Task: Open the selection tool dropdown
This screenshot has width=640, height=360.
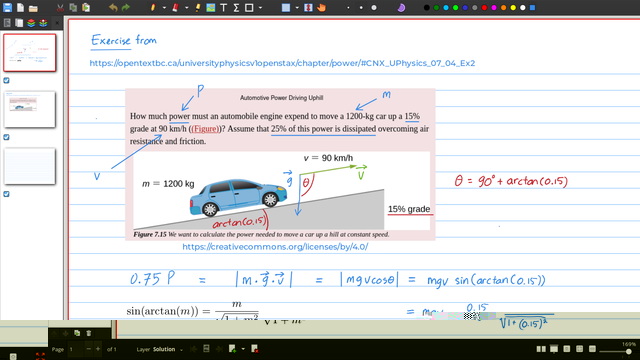Action: coord(297,8)
